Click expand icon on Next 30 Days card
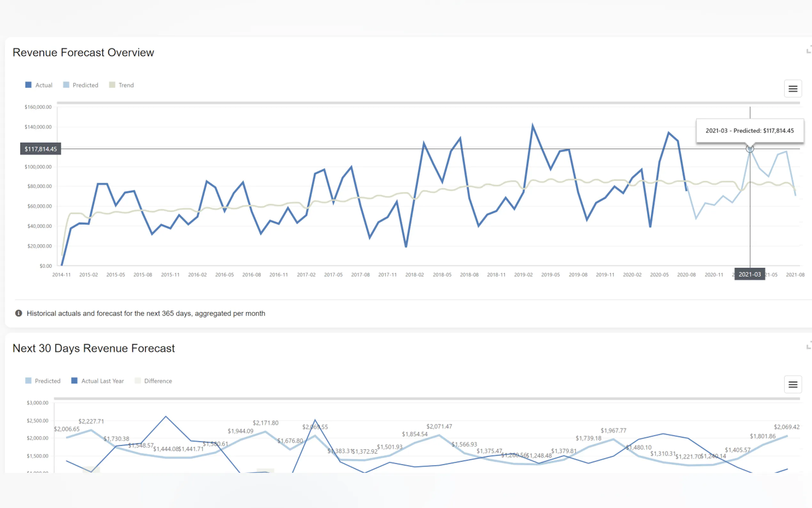 click(808, 346)
